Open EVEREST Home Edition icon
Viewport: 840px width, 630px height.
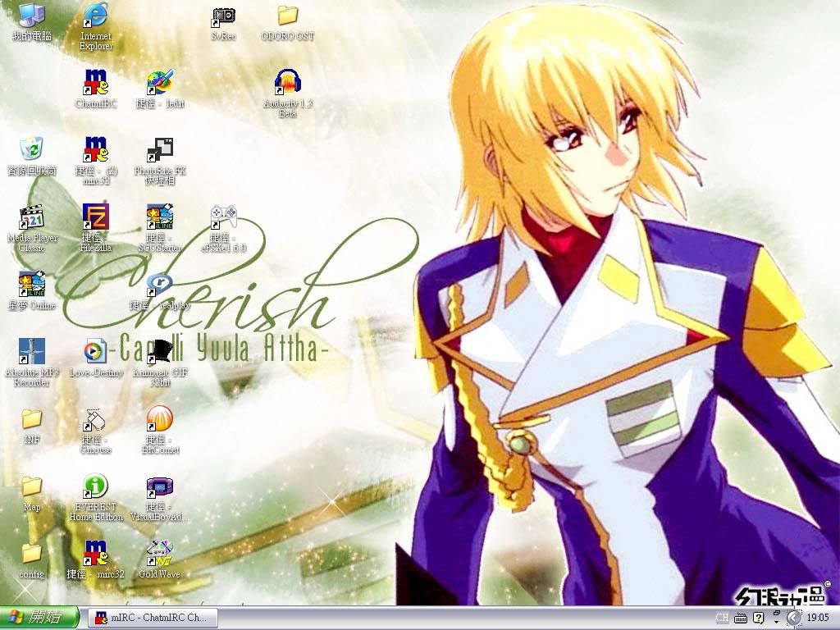(96, 486)
